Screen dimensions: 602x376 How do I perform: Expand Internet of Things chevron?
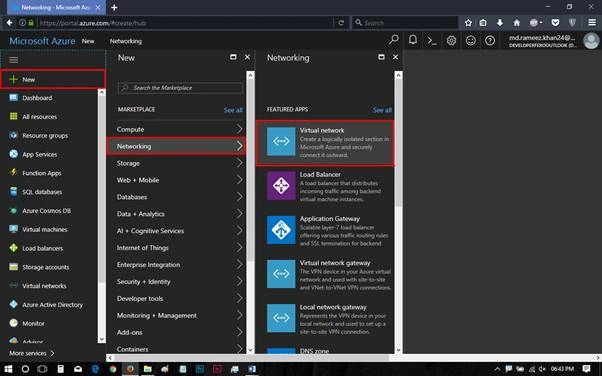(240, 247)
